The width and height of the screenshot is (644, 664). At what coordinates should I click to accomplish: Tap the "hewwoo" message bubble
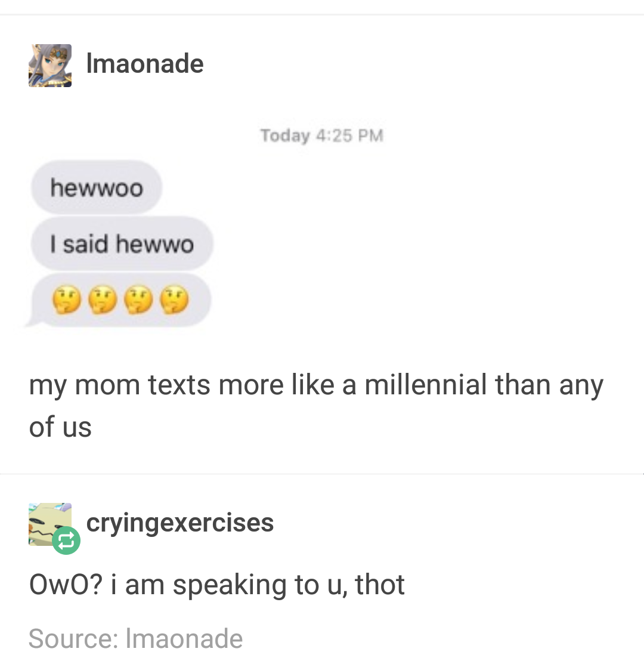pos(97,188)
